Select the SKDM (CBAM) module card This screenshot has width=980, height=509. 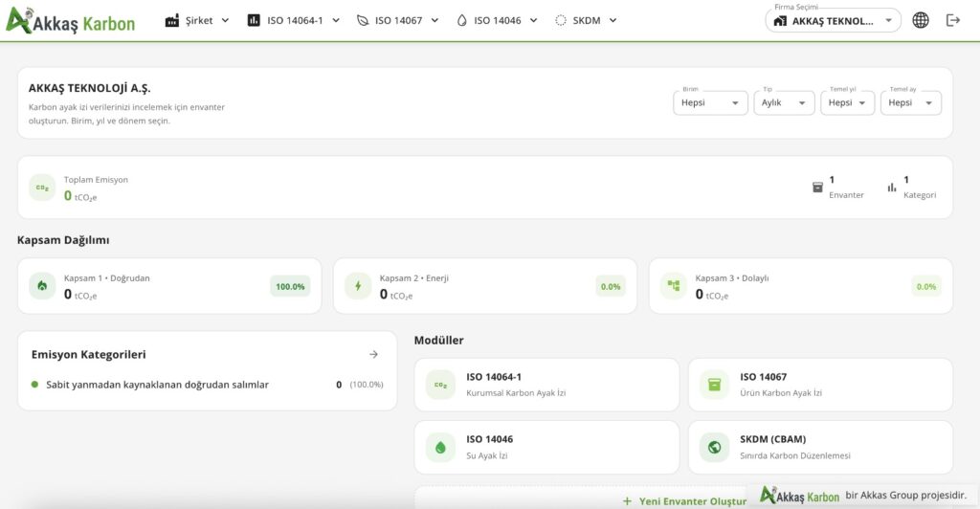tap(820, 447)
